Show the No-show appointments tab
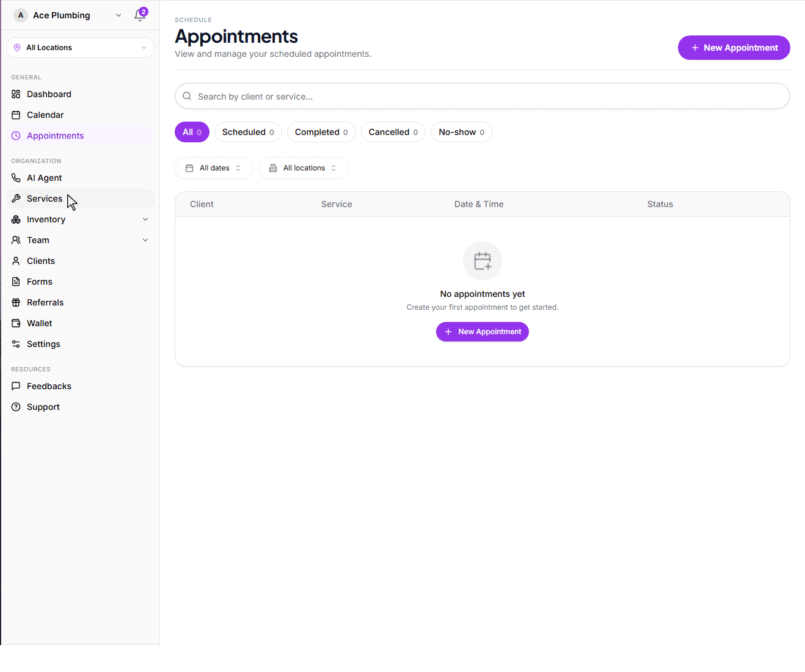Viewport: 805px width, 672px height. pyautogui.click(x=461, y=132)
